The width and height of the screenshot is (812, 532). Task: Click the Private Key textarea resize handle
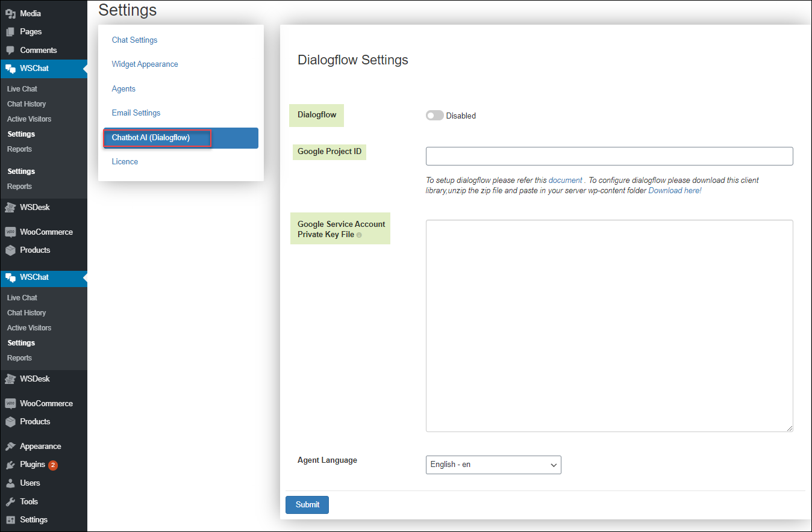coord(789,428)
